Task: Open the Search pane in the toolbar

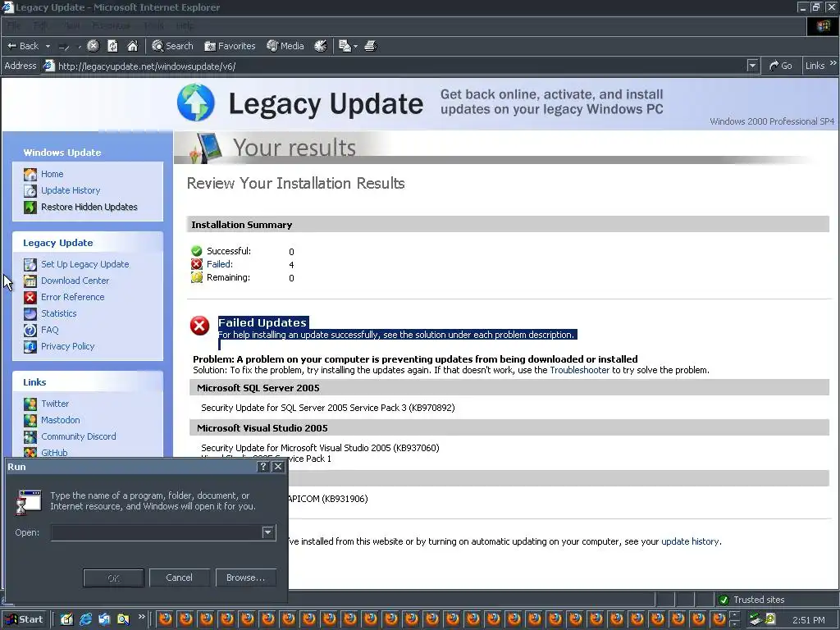Action: (x=172, y=46)
